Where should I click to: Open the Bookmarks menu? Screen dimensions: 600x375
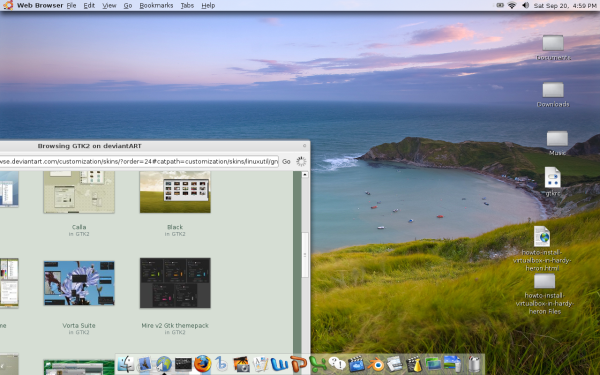[156, 5]
